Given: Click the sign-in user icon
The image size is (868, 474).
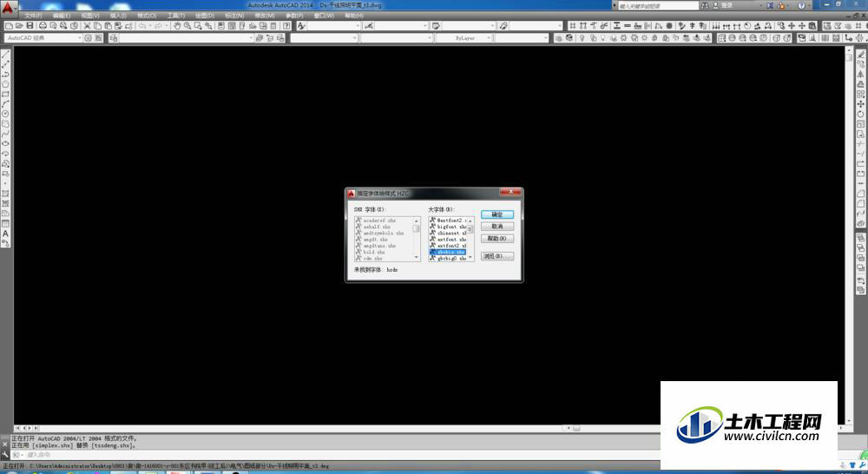Looking at the screenshot, I should point(716,5).
